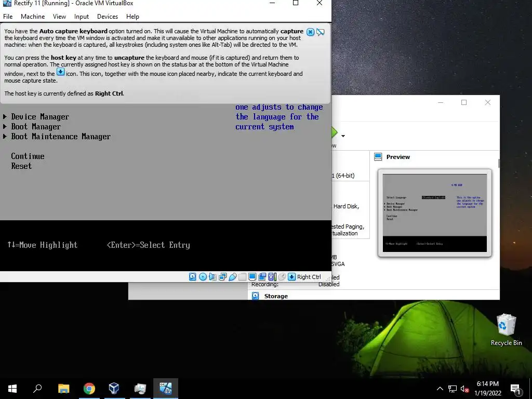532x399 pixels.
Task: Click the optical disk indicator in status bar
Action: tap(203, 277)
